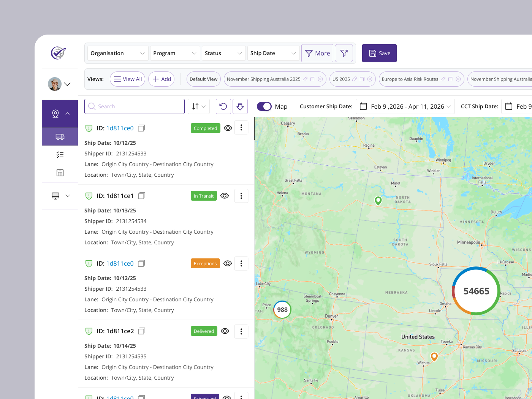Expand the monitor section chevron

(68, 196)
